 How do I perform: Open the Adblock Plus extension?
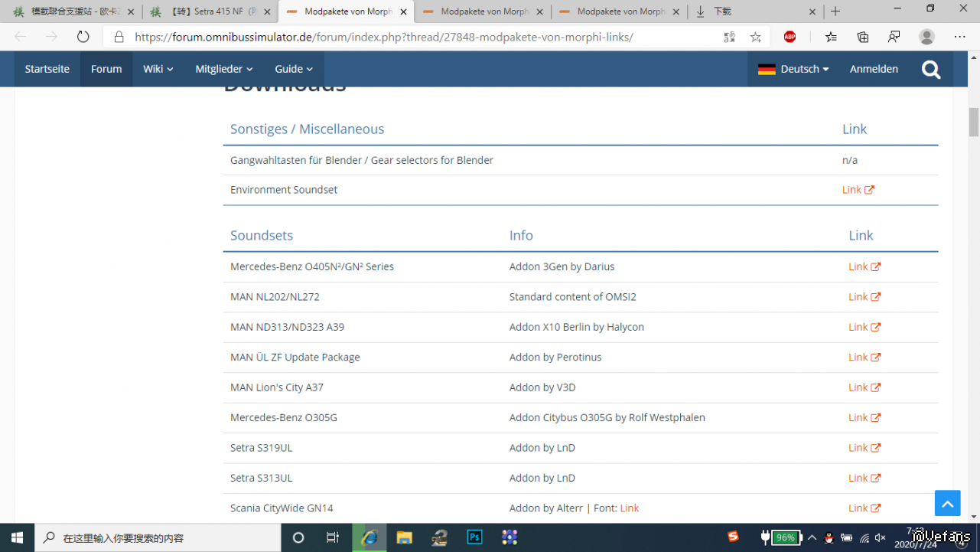point(790,37)
